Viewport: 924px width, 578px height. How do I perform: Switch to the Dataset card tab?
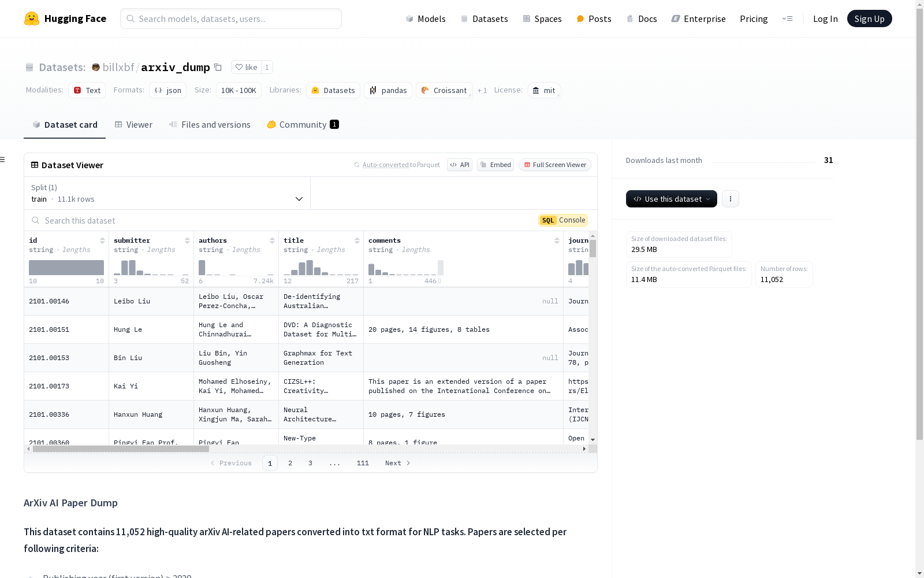pyautogui.click(x=65, y=124)
